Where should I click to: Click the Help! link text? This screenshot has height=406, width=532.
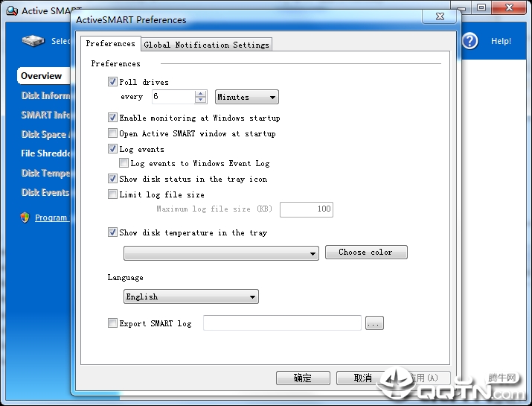pyautogui.click(x=501, y=41)
